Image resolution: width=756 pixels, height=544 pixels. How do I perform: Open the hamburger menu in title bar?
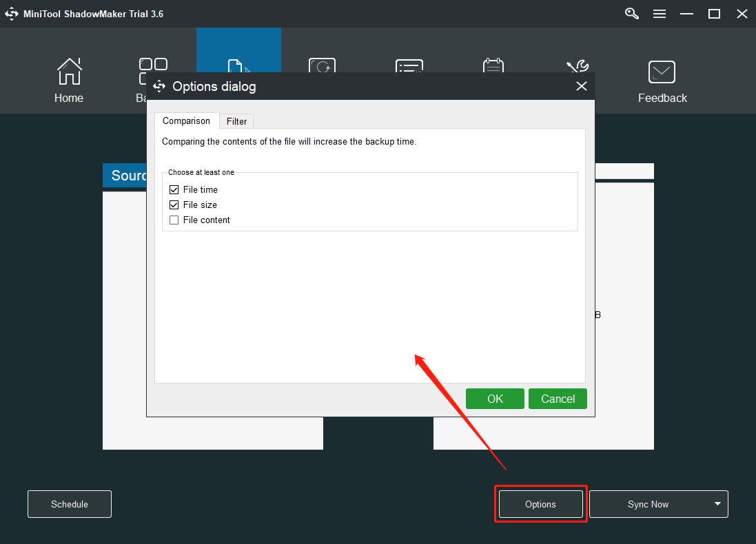(x=660, y=13)
